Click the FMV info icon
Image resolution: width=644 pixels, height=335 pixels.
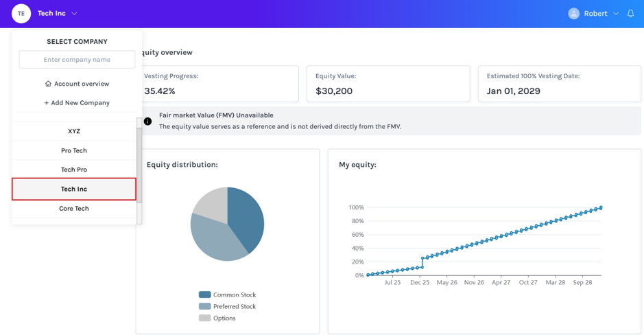coord(148,122)
